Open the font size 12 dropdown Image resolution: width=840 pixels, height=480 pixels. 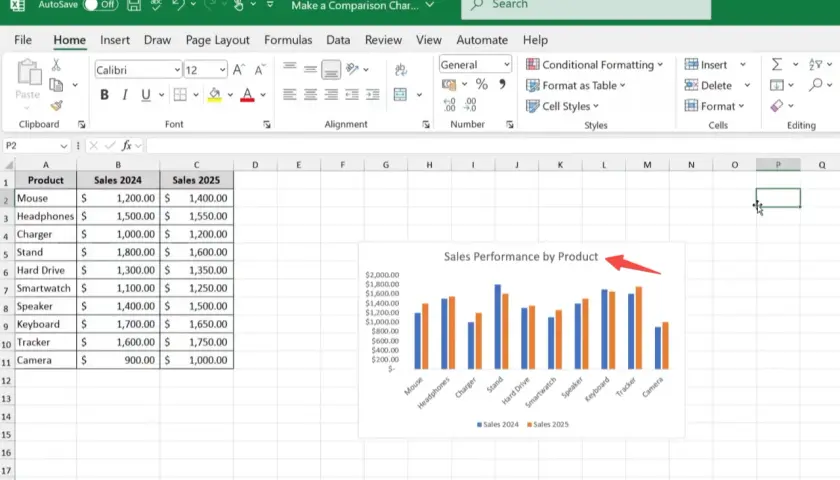[222, 70]
